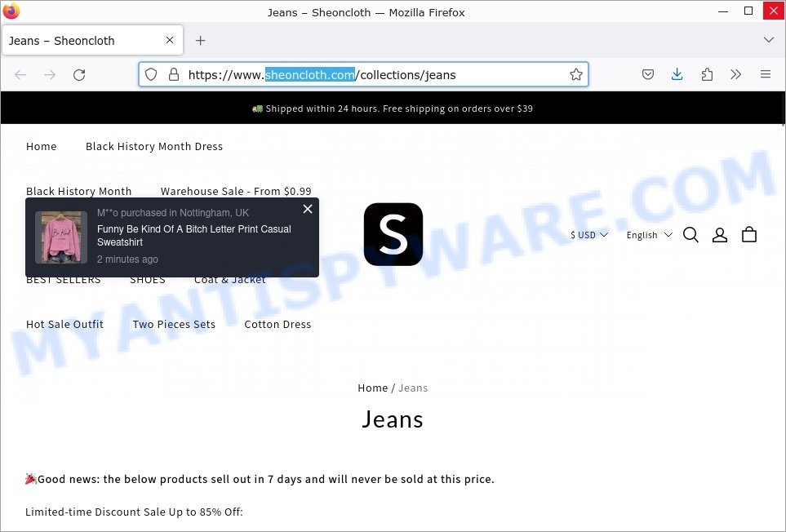Click 'Limited-time Discount Sale Up to 85% Off' text
This screenshot has width=786, height=532.
[134, 512]
